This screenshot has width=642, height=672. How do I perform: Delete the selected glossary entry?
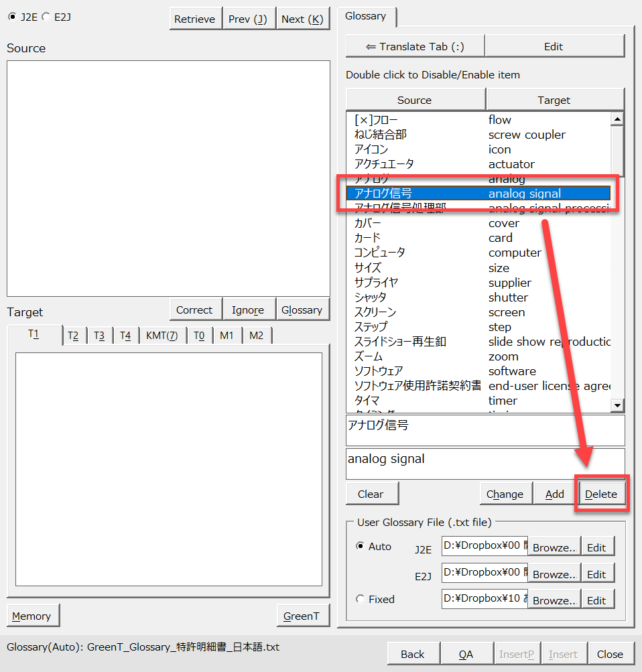pyautogui.click(x=600, y=494)
